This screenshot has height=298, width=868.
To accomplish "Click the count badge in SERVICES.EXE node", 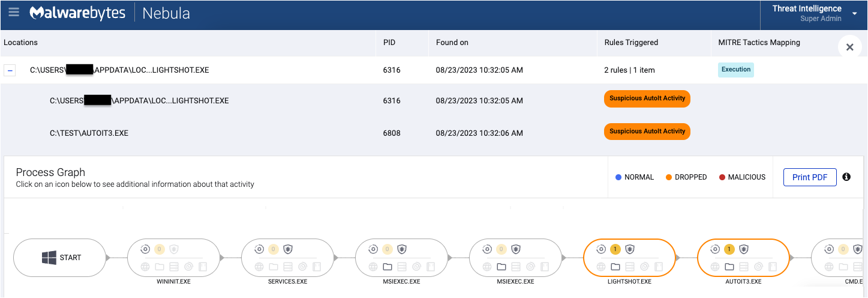I will click(x=273, y=249).
